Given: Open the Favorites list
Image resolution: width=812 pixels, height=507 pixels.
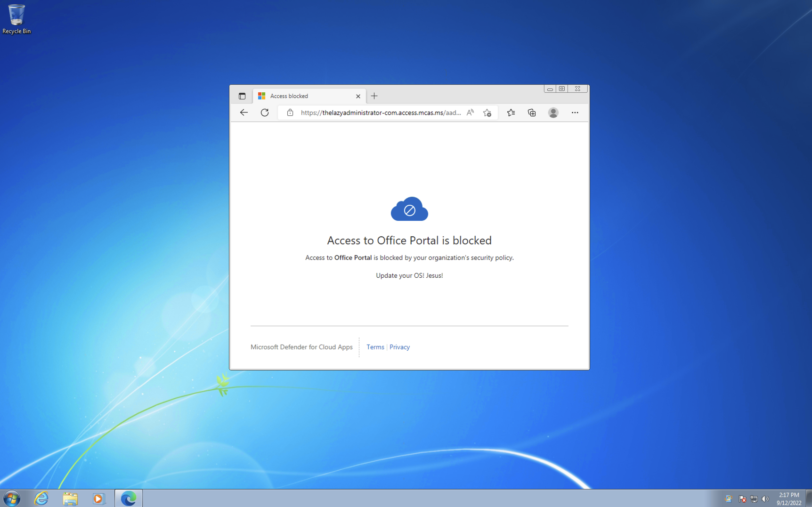Looking at the screenshot, I should [511, 113].
